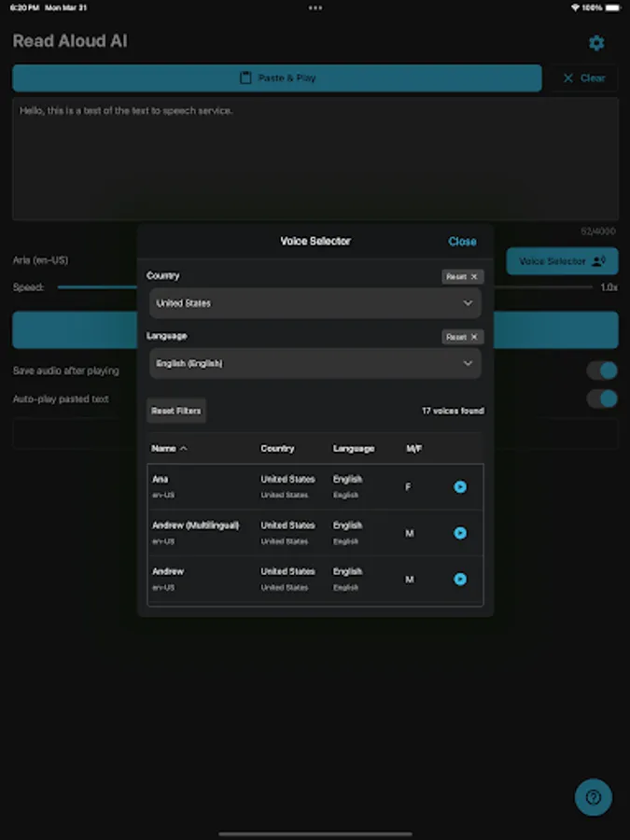Image resolution: width=630 pixels, height=840 pixels.
Task: Click the '17 voices found' text
Action: pyautogui.click(x=453, y=411)
